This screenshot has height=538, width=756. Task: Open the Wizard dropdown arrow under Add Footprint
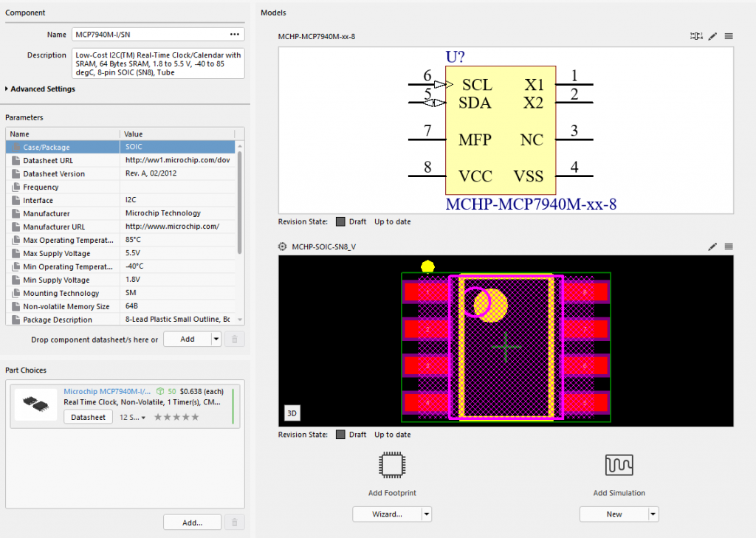[426, 514]
